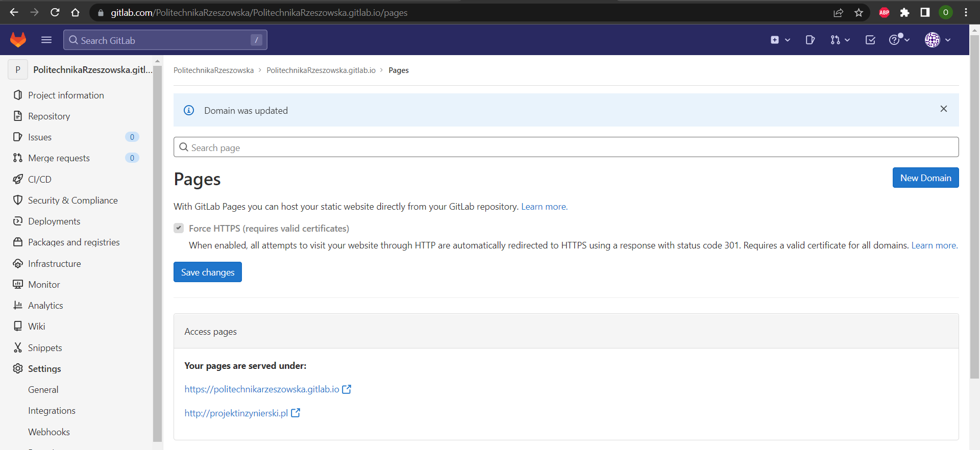Open the Issues icon in top bar

pyautogui.click(x=810, y=40)
